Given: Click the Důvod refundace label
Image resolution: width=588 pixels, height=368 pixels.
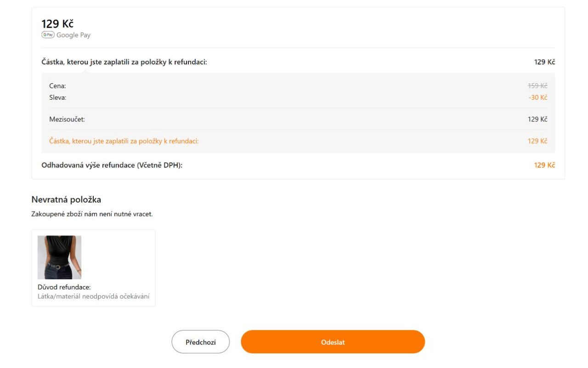Looking at the screenshot, I should click(x=64, y=287).
